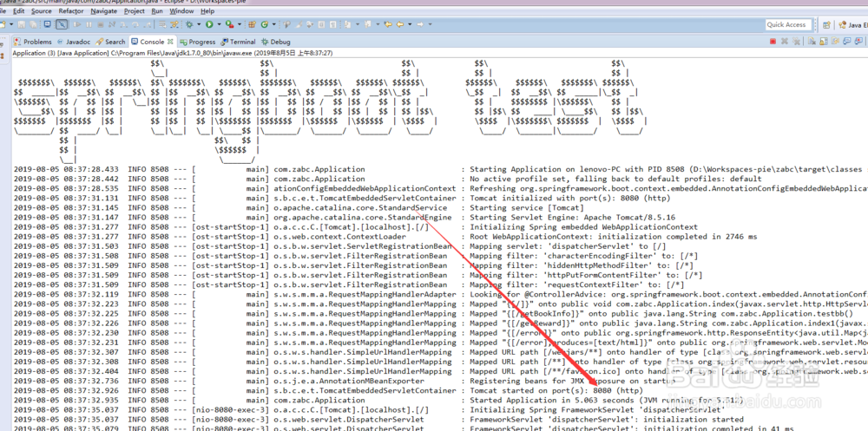Switch to the Progress tab
Viewport: 868px width, 431px height.
coord(197,42)
